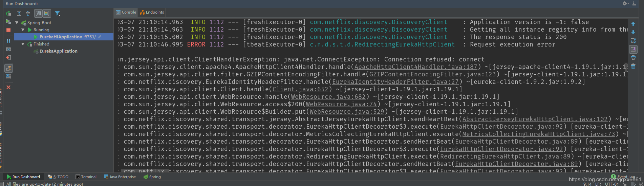
Task: Click the Exit application icon
Action: [8, 58]
